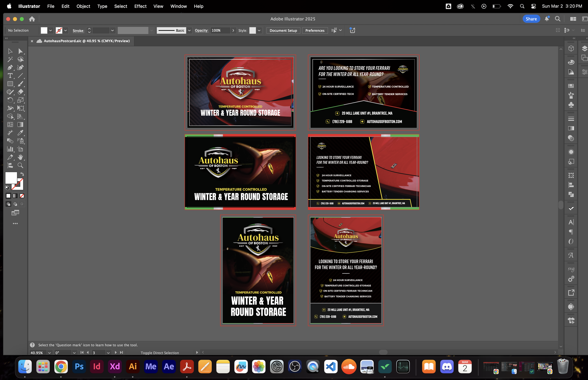The height and width of the screenshot is (380, 588).
Task: Open the Effect menu
Action: (140, 6)
